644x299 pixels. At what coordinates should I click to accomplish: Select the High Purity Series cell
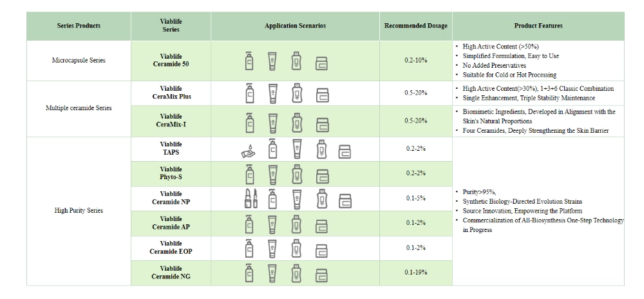tap(79, 210)
